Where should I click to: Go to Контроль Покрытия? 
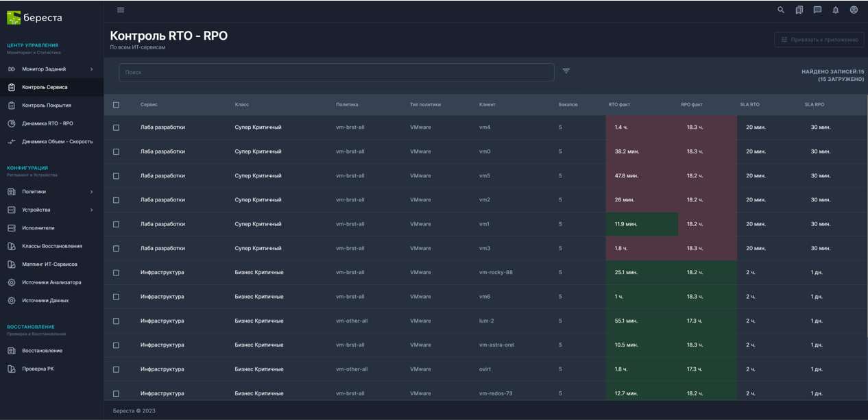[46, 106]
